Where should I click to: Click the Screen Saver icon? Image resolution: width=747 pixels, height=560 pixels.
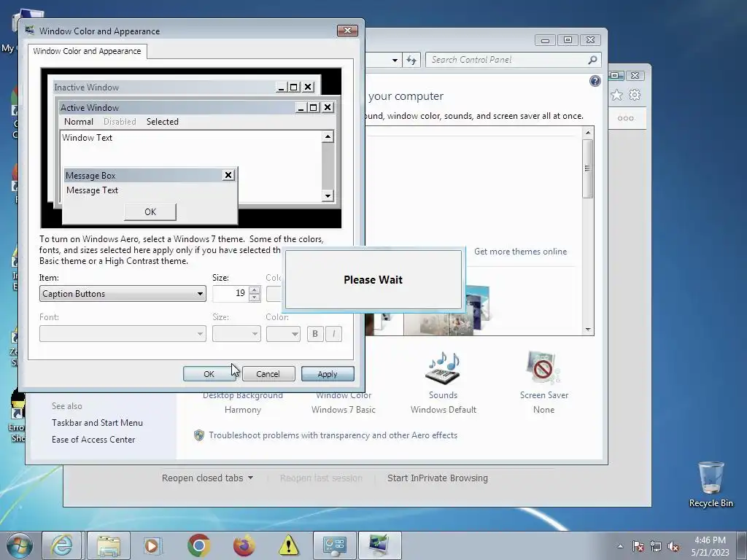(x=543, y=367)
